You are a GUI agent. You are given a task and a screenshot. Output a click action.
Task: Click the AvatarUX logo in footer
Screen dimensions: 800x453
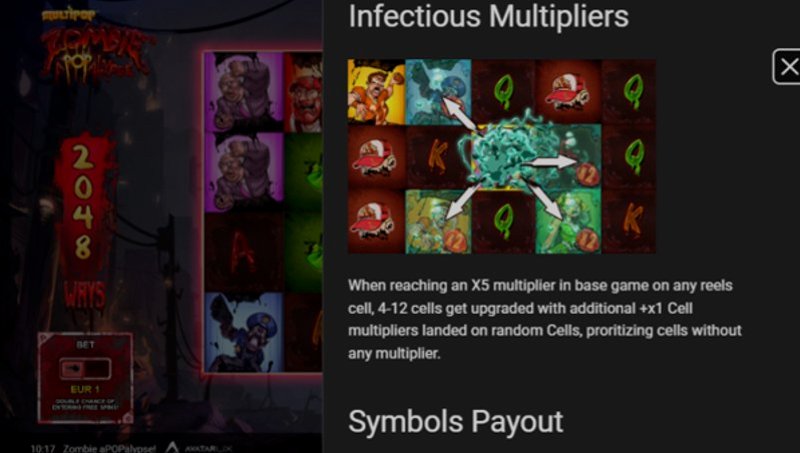click(x=199, y=448)
